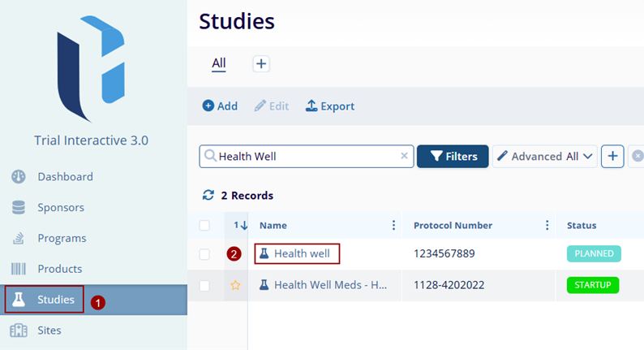Toggle the select-all header checkbox
This screenshot has width=644, height=350.
click(204, 225)
